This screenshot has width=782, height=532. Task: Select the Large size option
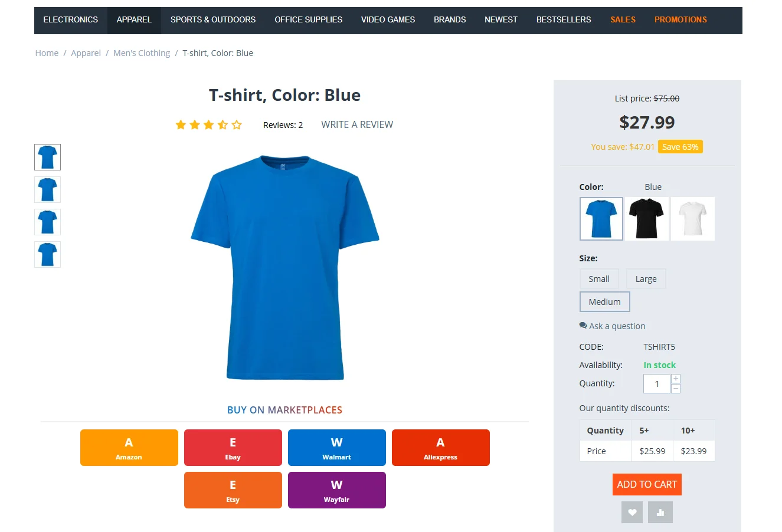tap(646, 279)
